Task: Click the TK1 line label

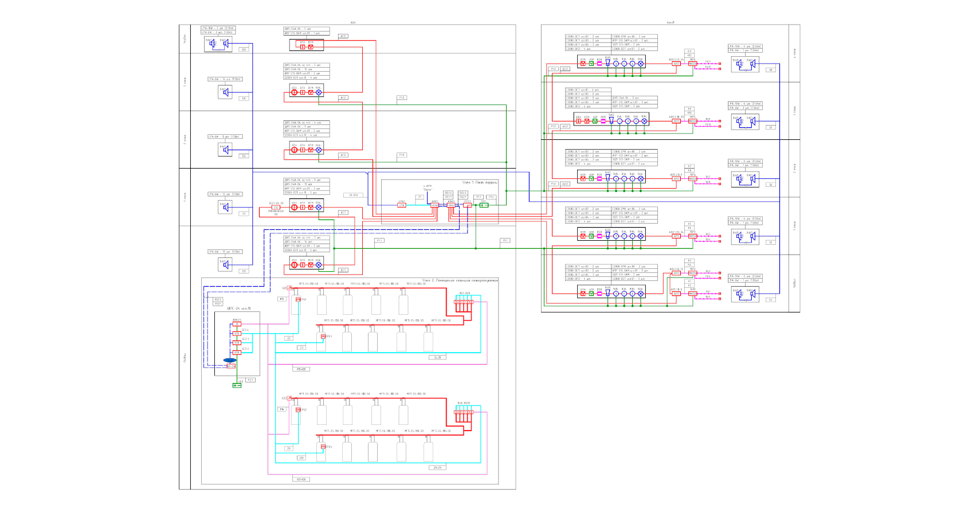Action: 708,291
